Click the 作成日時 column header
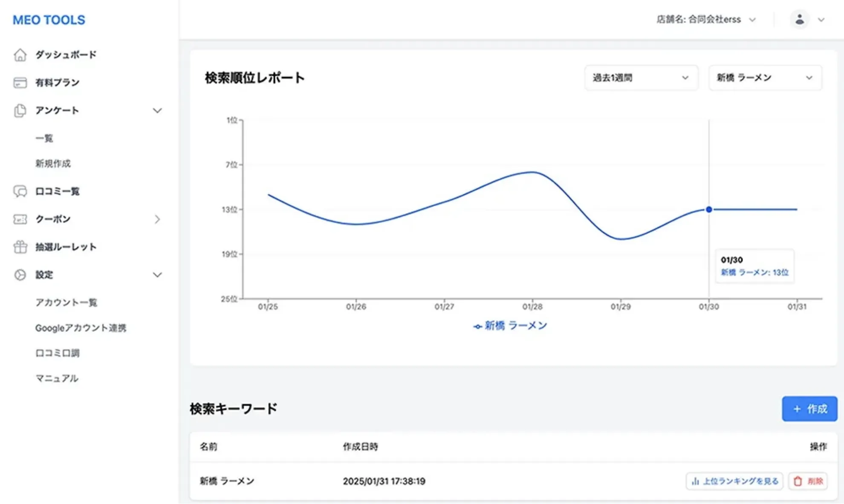844x504 pixels. pos(361,447)
